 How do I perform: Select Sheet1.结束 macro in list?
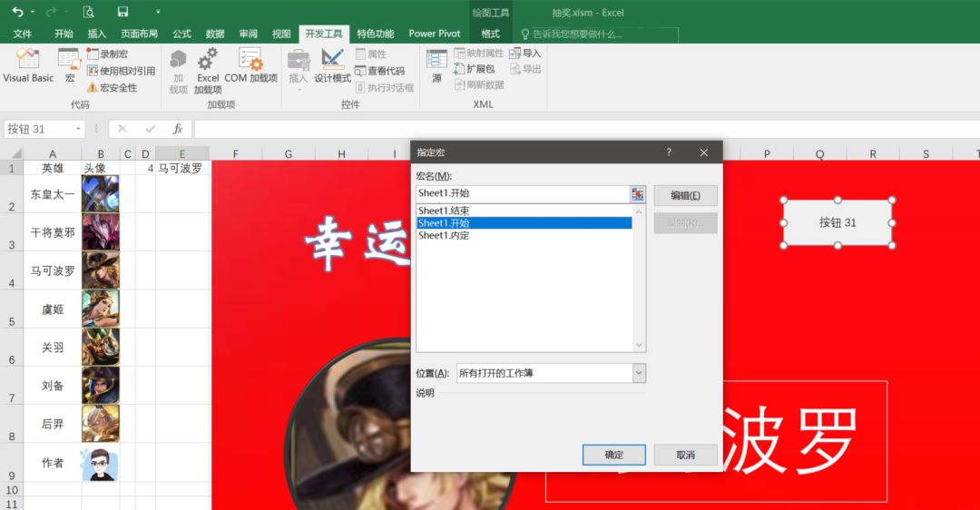pos(524,211)
